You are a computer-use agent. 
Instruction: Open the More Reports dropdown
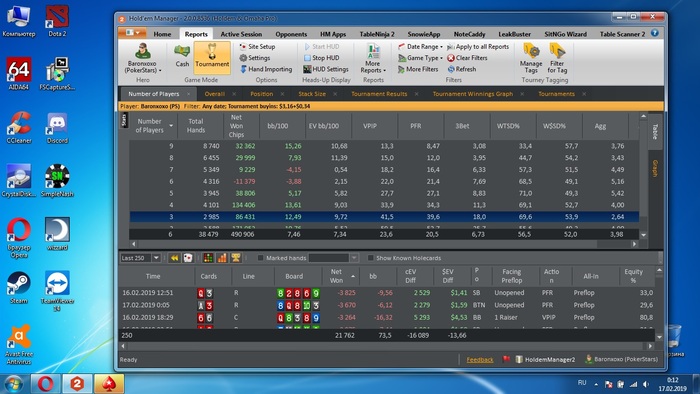[373, 58]
